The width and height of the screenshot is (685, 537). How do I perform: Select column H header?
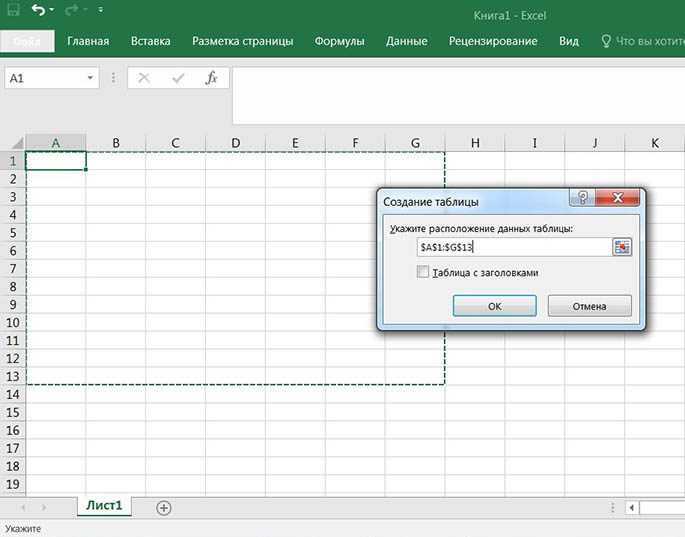click(x=475, y=143)
